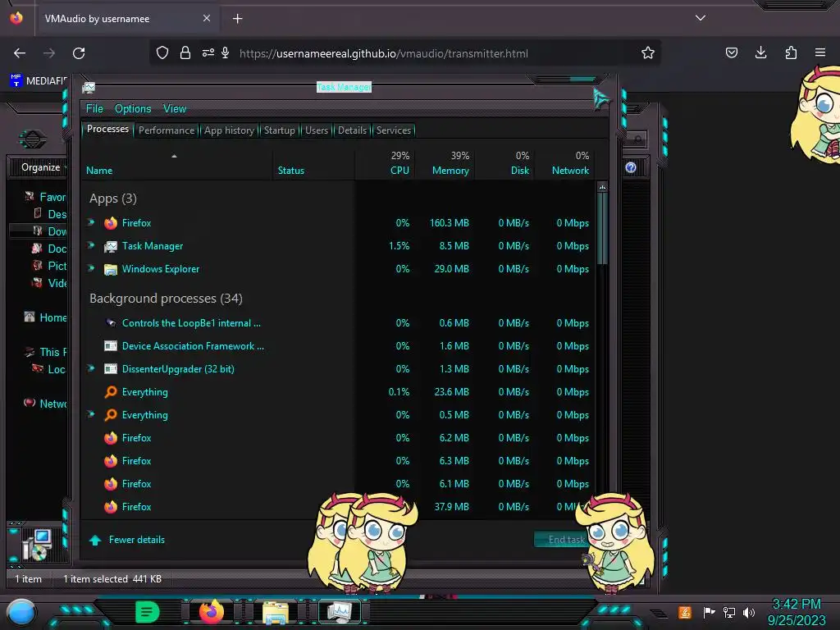840x630 pixels.
Task: Click the Action Center flag tray icon
Action: coord(709,612)
